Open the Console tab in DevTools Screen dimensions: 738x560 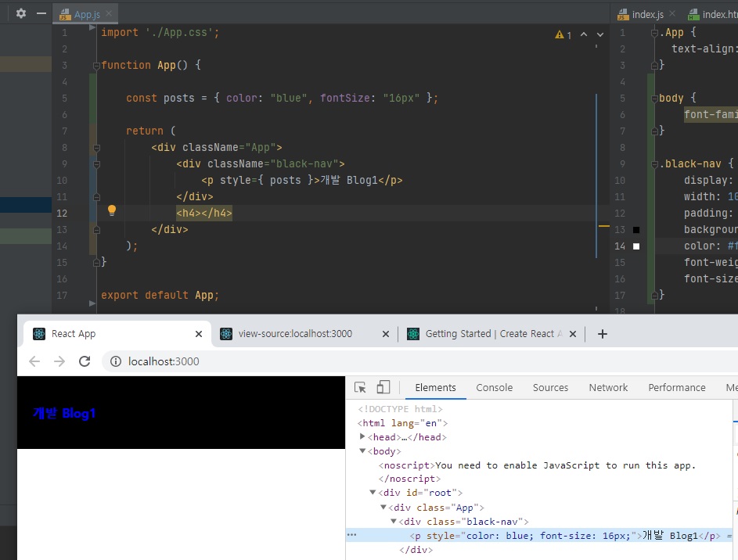pyautogui.click(x=494, y=387)
